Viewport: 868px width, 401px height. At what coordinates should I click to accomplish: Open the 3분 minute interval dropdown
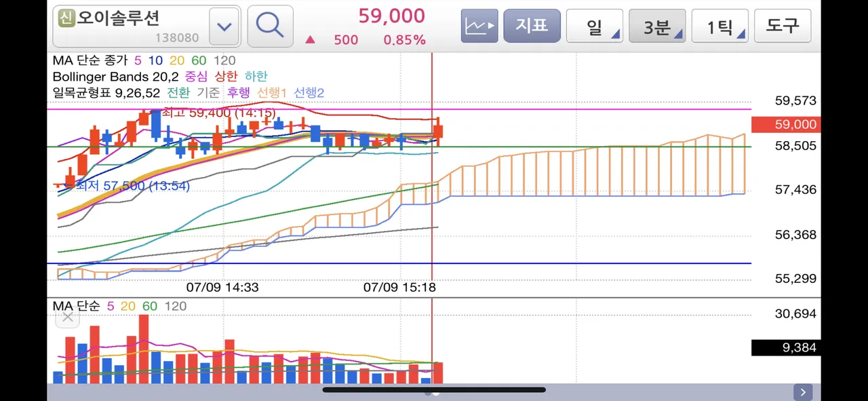pyautogui.click(x=657, y=26)
